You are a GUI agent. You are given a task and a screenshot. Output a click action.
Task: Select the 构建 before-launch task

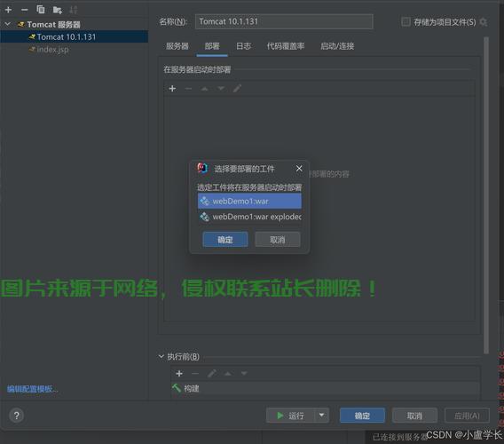[x=325, y=388]
